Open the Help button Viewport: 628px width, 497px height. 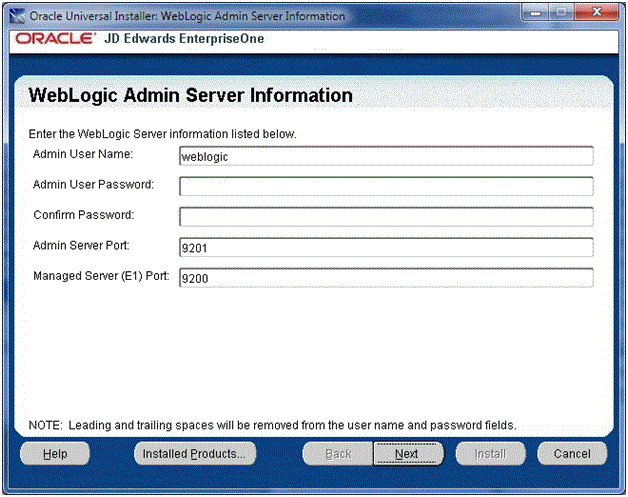(x=55, y=454)
